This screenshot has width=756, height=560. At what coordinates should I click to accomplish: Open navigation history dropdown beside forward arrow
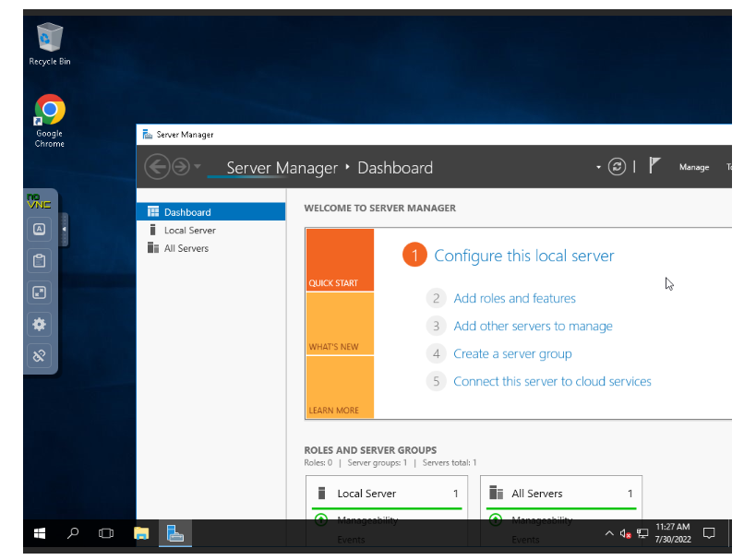click(198, 167)
